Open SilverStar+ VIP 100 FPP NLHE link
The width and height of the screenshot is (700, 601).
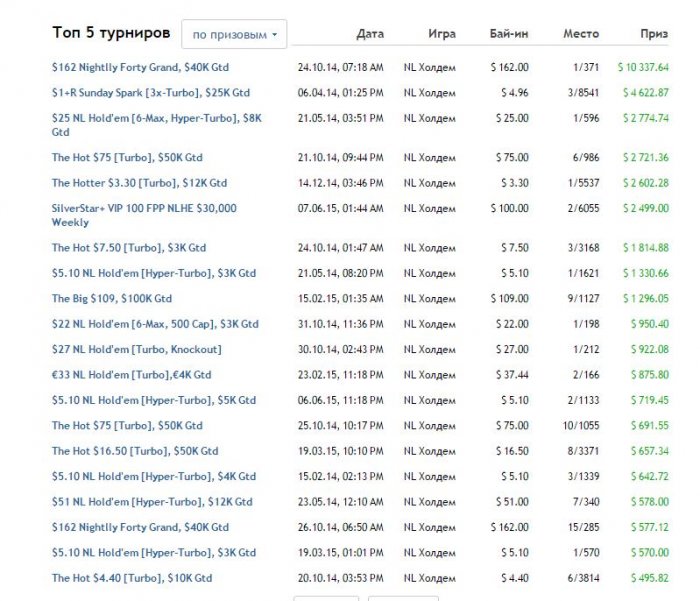click(x=144, y=208)
